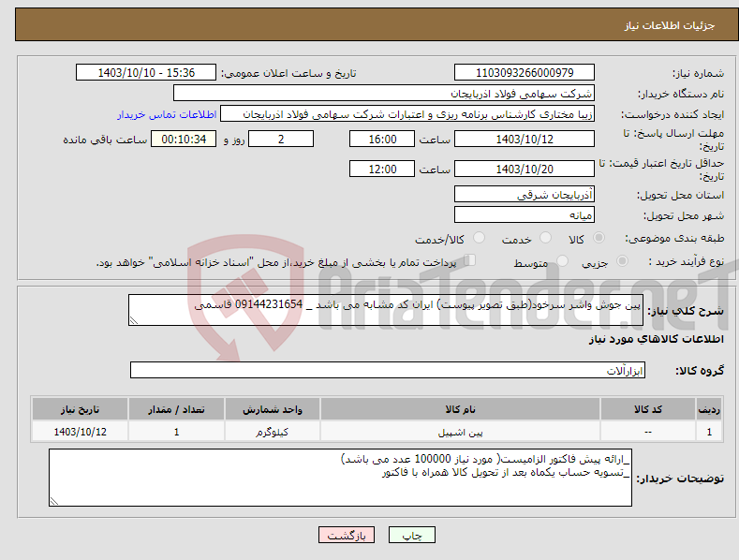Click the city field میانه

525,215
